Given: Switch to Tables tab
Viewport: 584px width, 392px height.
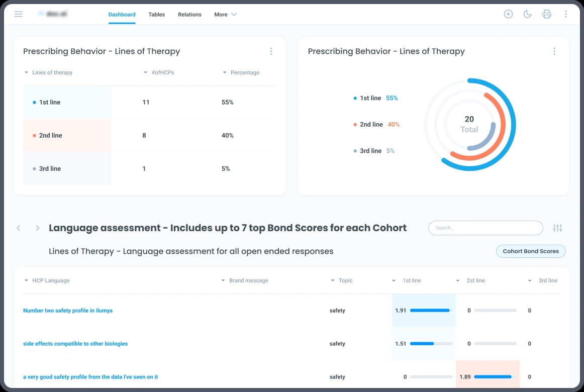Looking at the screenshot, I should click(x=156, y=15).
